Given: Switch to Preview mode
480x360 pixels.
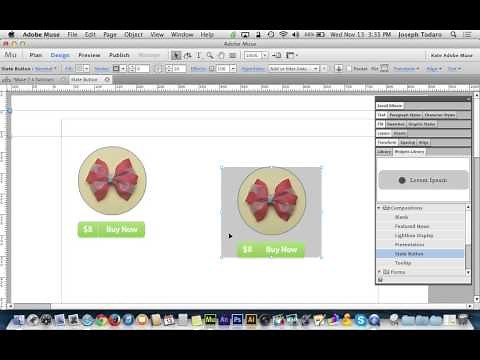Looking at the screenshot, I should pyautogui.click(x=89, y=55).
